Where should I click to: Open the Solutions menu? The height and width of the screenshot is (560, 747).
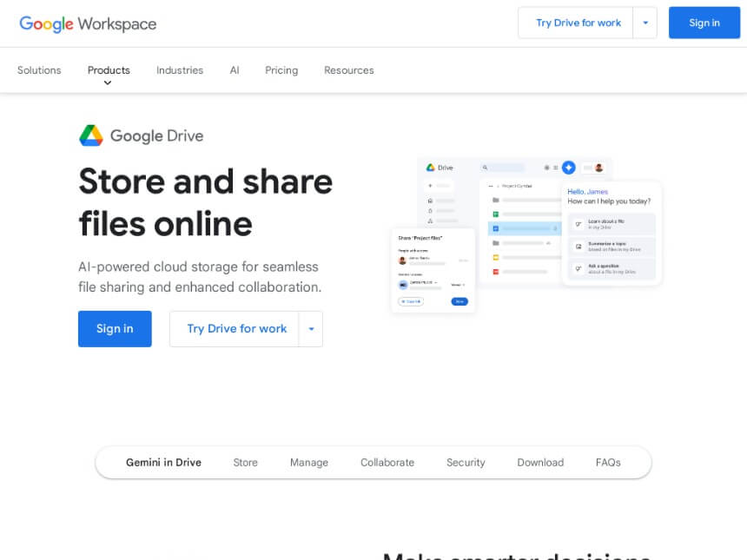(39, 70)
